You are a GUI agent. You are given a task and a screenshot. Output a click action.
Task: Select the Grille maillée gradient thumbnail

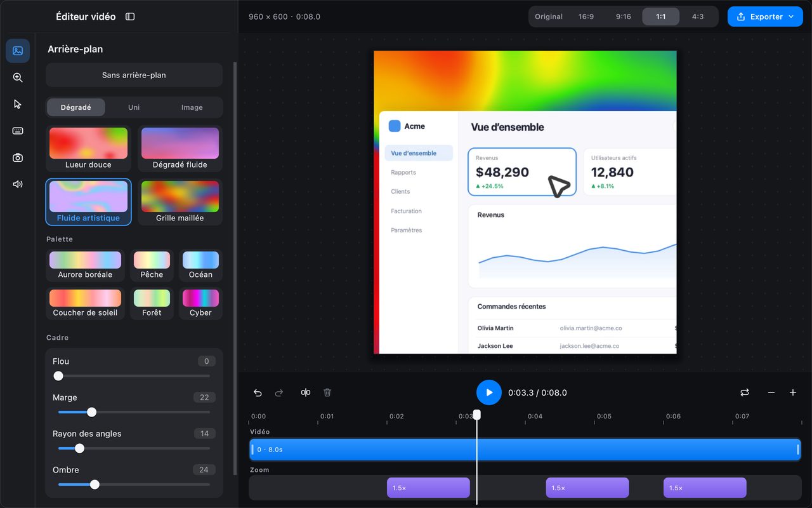tap(180, 202)
